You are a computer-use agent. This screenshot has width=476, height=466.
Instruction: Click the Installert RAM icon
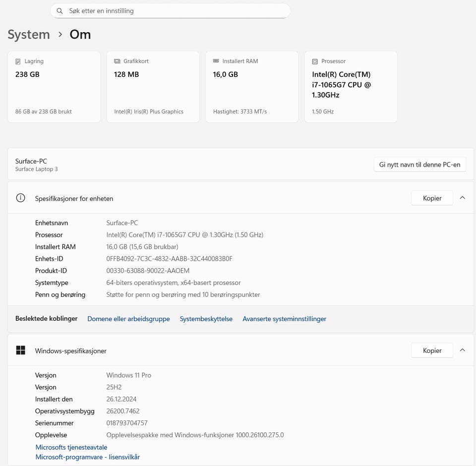click(x=216, y=61)
